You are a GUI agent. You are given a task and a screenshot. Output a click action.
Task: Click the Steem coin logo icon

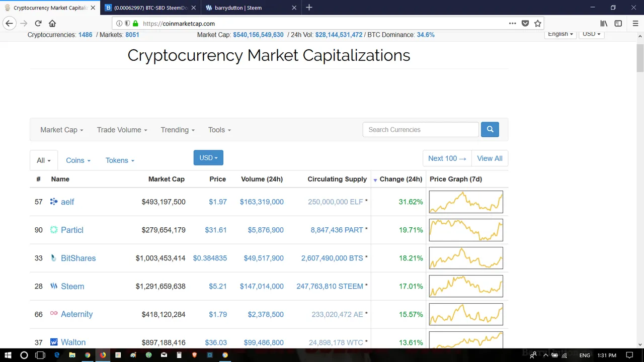coord(54,286)
